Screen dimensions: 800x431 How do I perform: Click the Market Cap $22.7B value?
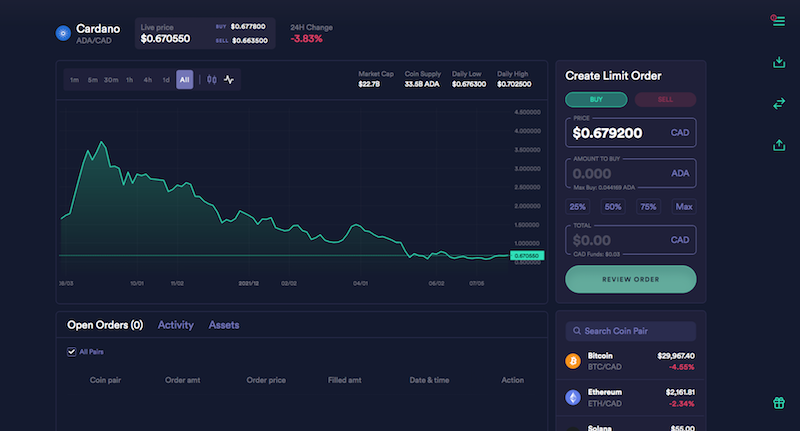click(369, 84)
